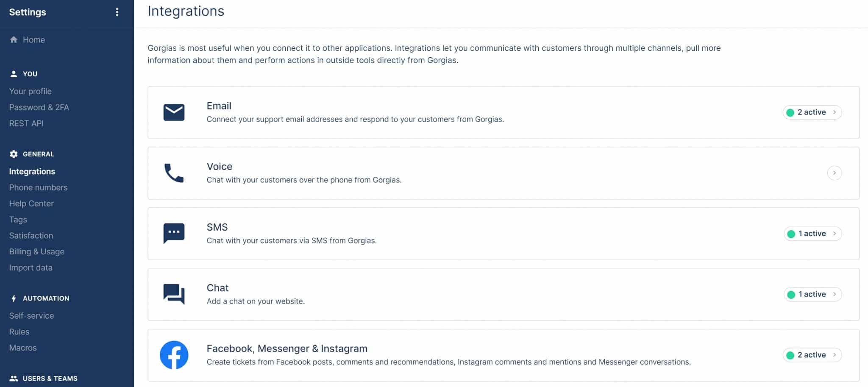Click green status dot in Facebook row

[790, 355]
